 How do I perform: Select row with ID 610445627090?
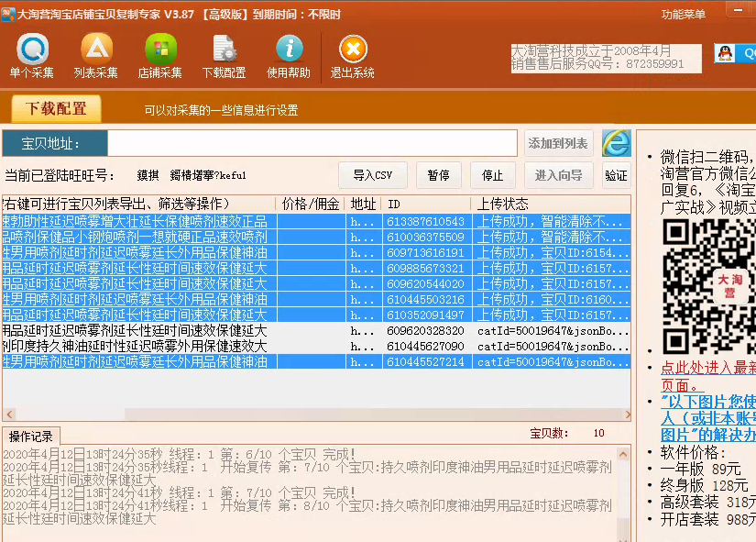click(316, 346)
